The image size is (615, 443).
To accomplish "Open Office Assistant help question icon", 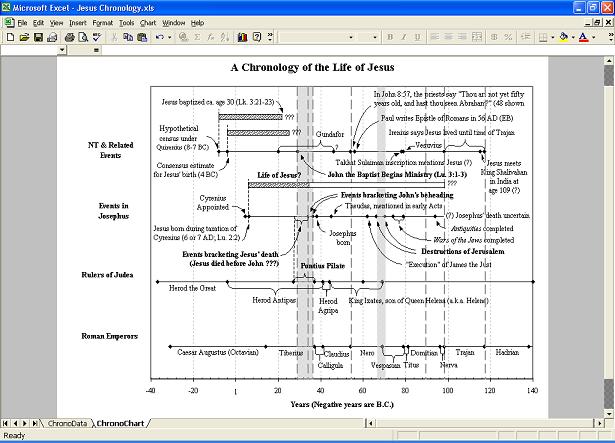I will point(257,37).
